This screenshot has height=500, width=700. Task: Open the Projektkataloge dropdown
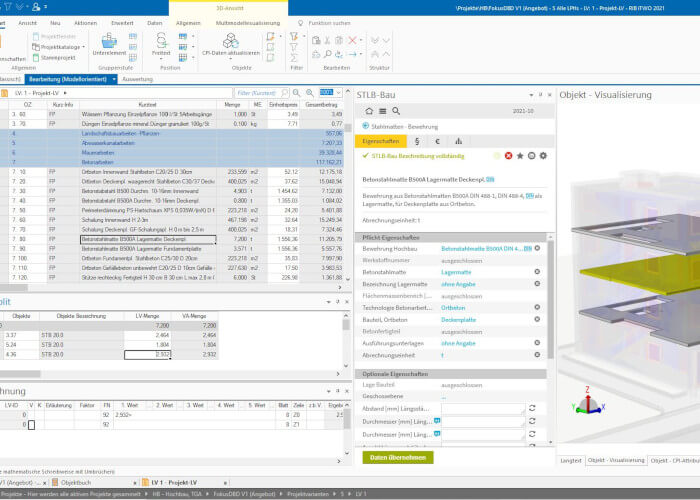pos(58,47)
